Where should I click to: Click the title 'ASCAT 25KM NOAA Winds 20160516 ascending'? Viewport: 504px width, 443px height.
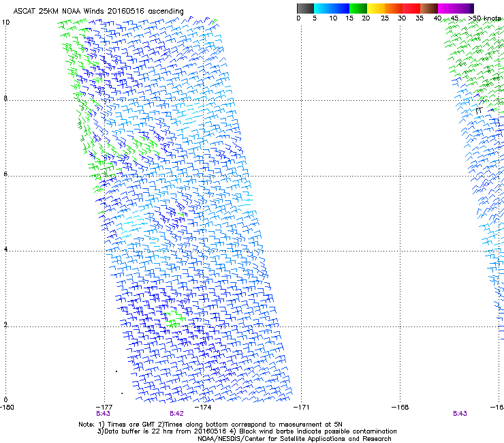(x=98, y=12)
